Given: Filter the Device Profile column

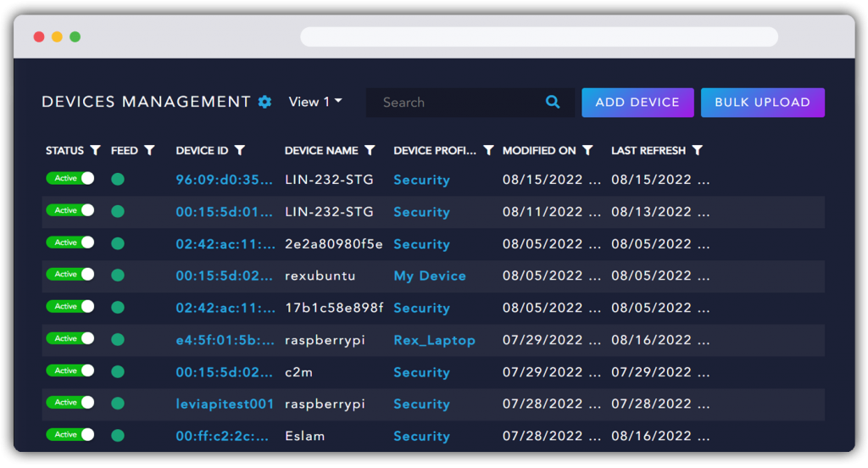Looking at the screenshot, I should (x=488, y=150).
